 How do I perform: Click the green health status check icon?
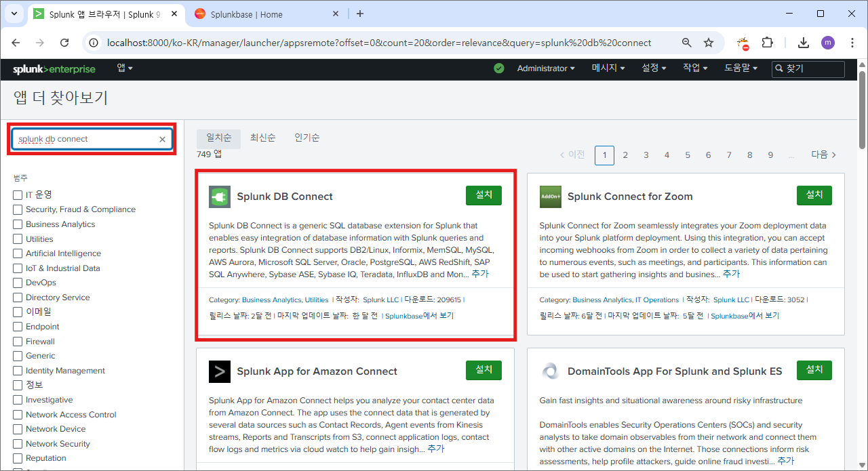point(499,68)
